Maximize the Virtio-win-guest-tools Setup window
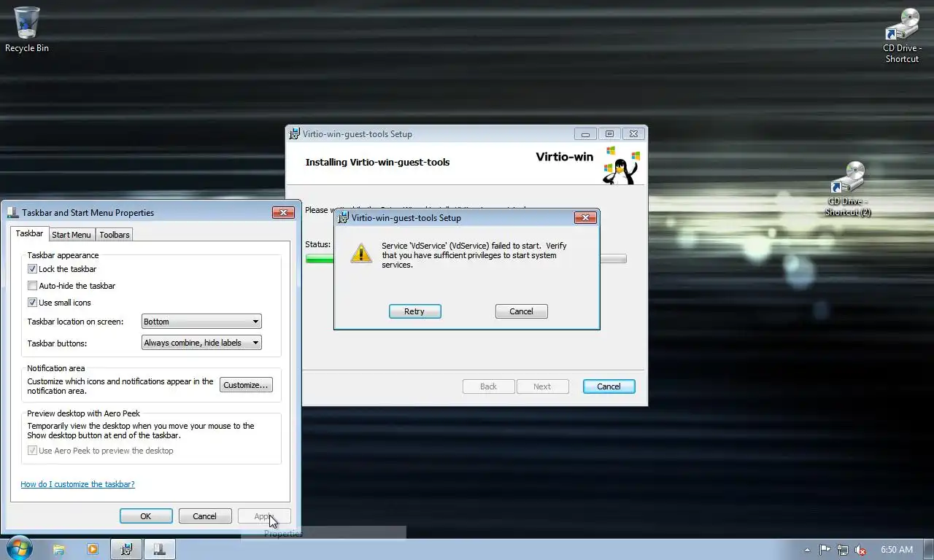Image resolution: width=934 pixels, height=560 pixels. pyautogui.click(x=609, y=134)
